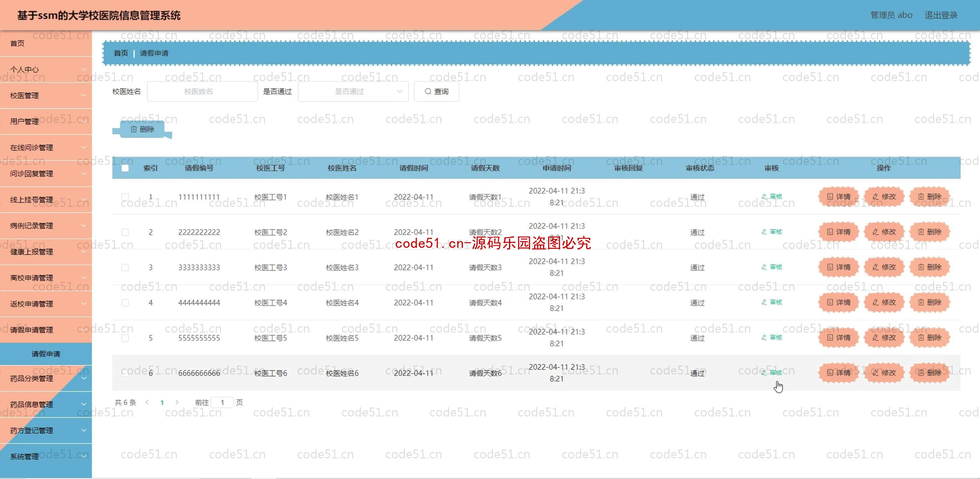The width and height of the screenshot is (980, 479).
Task: Open 审核 for row 校医工号6
Action: [772, 373]
